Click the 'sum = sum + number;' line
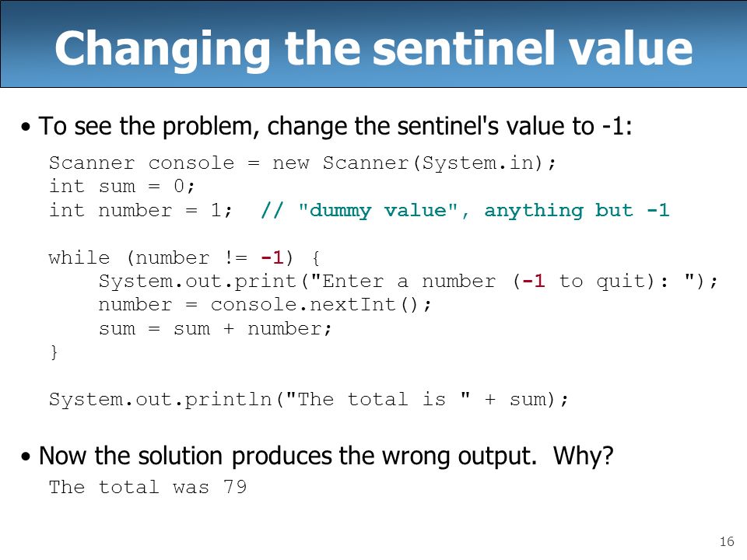Image resolution: width=747 pixels, height=560 pixels. [215, 328]
